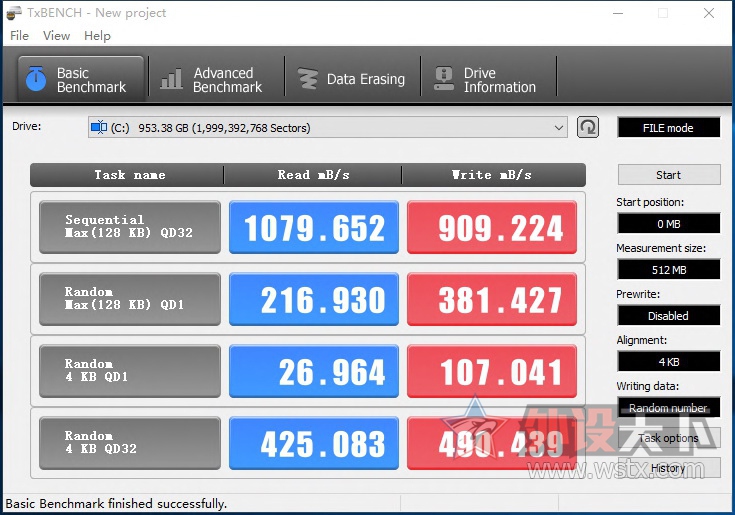Click the Data Erasing eraser icon
The width and height of the screenshot is (735, 515).
click(308, 79)
